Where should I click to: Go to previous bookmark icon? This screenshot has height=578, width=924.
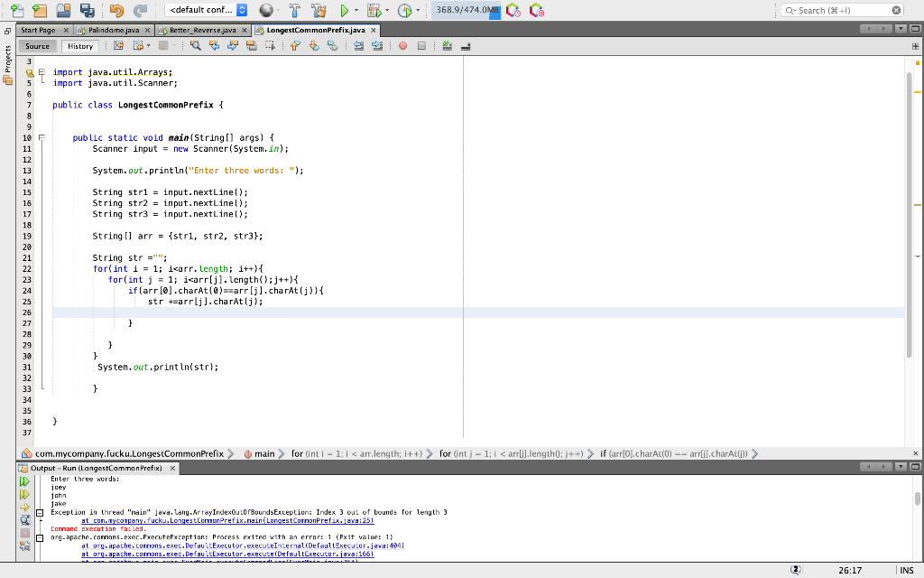[295, 45]
